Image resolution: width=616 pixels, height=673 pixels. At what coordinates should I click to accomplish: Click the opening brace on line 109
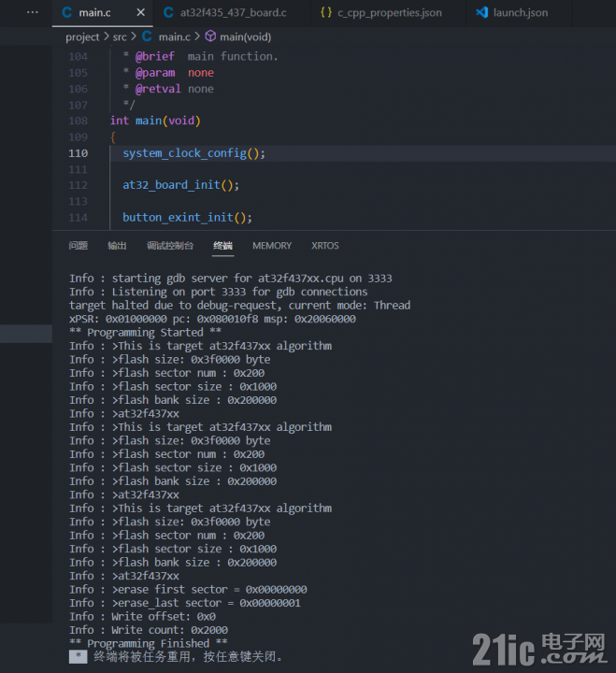(x=113, y=137)
